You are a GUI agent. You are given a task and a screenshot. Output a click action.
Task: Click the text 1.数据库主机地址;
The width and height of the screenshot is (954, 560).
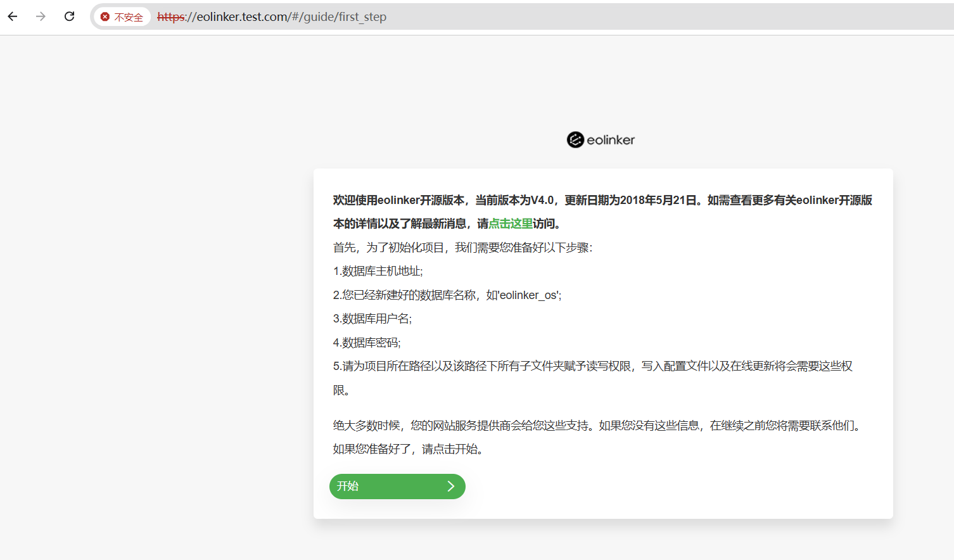tap(378, 271)
